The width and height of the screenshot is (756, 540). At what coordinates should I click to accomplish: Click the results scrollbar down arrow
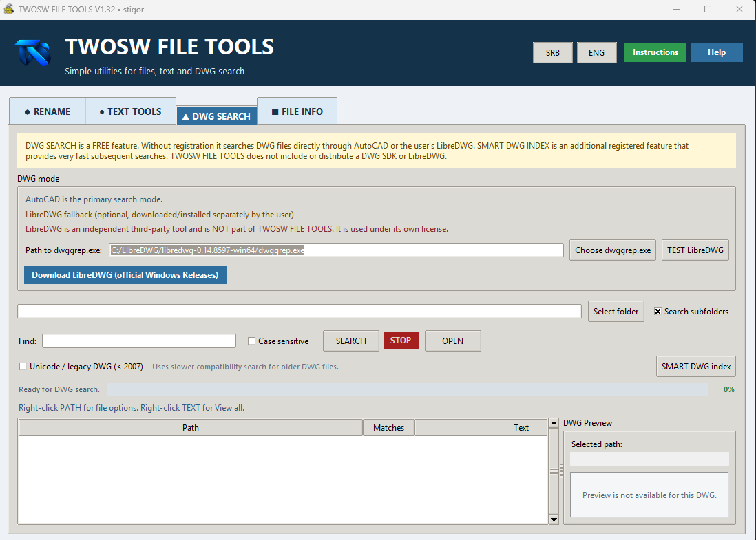[x=554, y=519]
